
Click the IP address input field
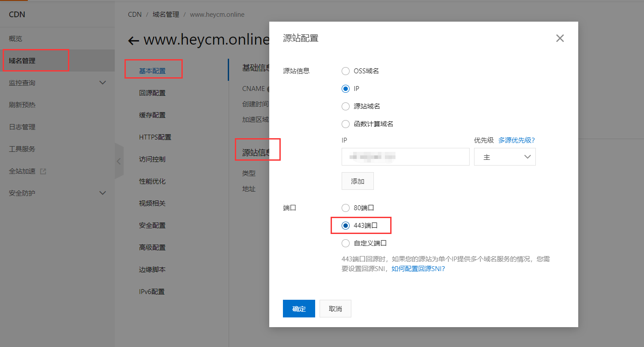[405, 157]
